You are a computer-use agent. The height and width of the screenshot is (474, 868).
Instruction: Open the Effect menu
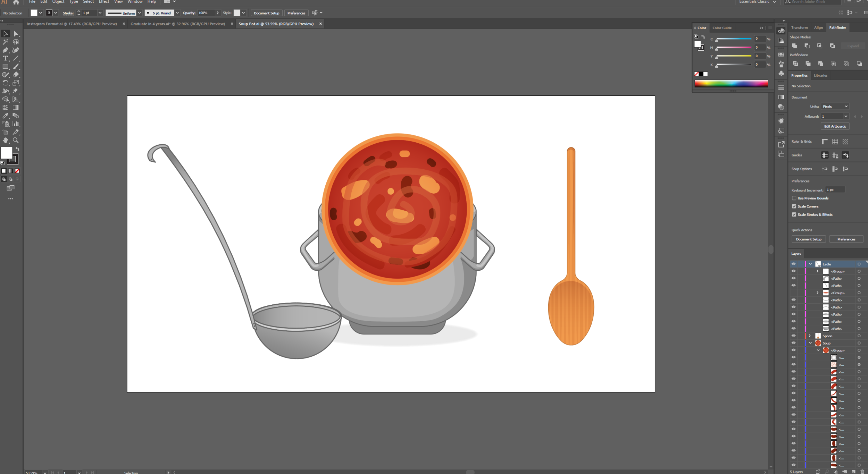[x=104, y=2]
